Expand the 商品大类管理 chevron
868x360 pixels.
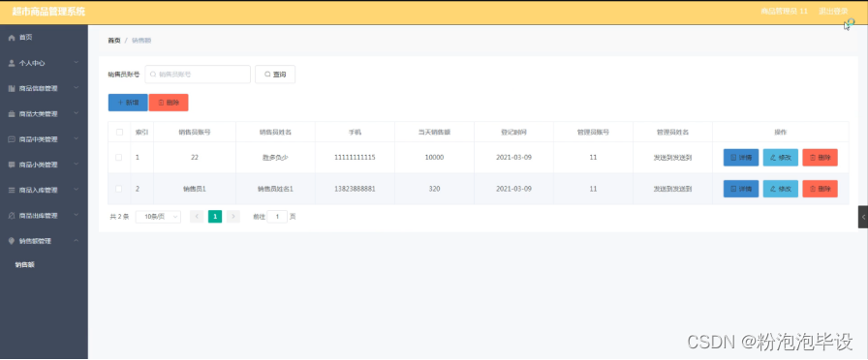(x=77, y=114)
